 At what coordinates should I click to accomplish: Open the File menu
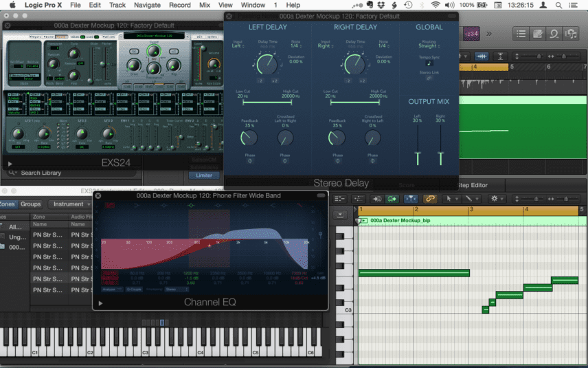pos(76,5)
